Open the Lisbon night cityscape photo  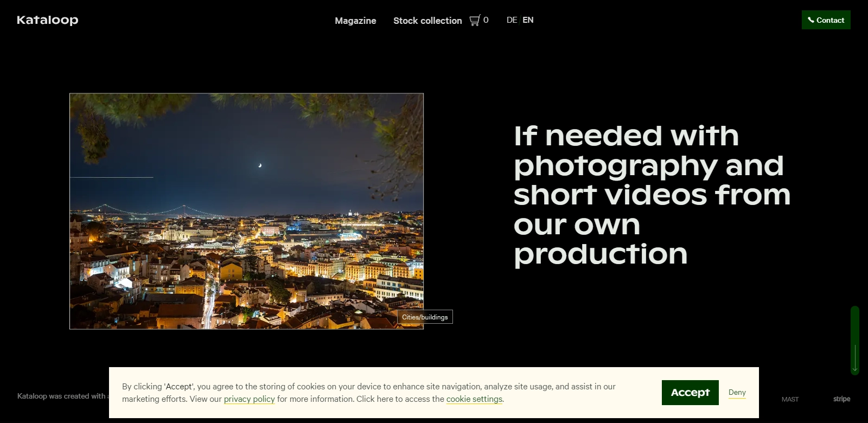(246, 211)
